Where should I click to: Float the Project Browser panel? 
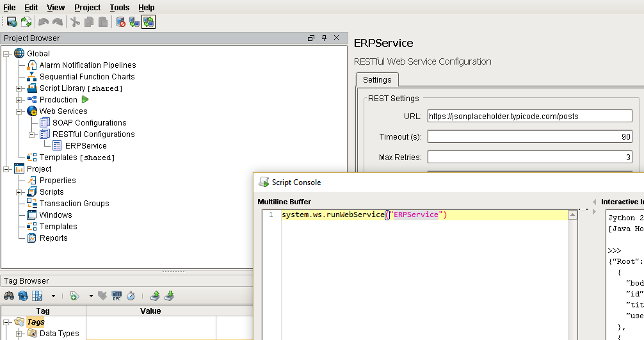coord(311,38)
